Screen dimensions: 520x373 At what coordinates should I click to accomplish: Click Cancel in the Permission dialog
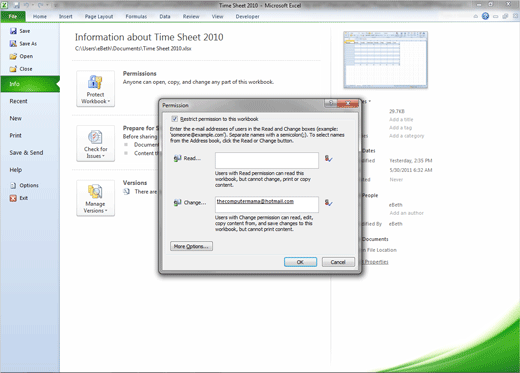pyautogui.click(x=338, y=262)
